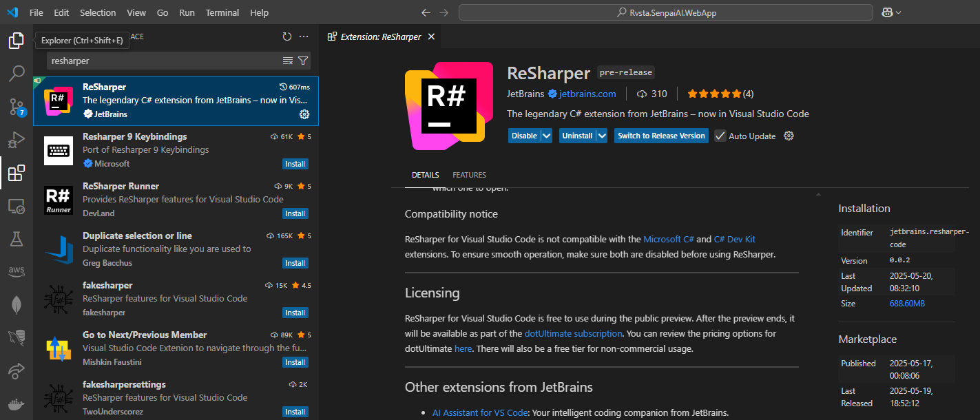The height and width of the screenshot is (420, 980).
Task: Open the Run and Debug panel
Action: tap(17, 138)
